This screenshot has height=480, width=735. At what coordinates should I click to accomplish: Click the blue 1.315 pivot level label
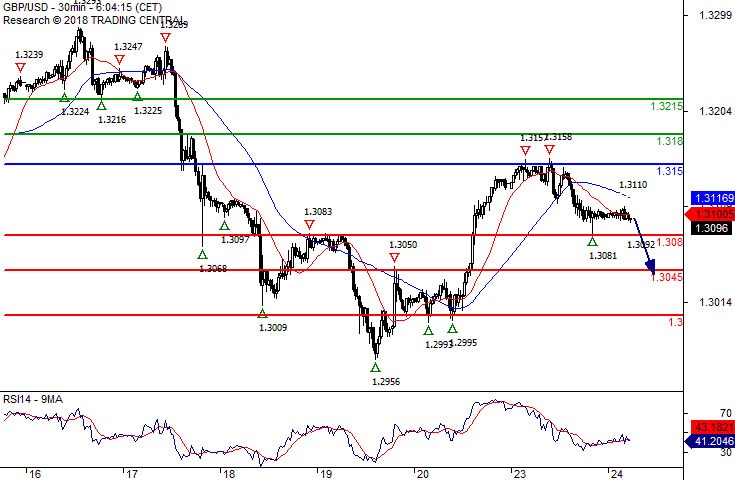(x=669, y=171)
